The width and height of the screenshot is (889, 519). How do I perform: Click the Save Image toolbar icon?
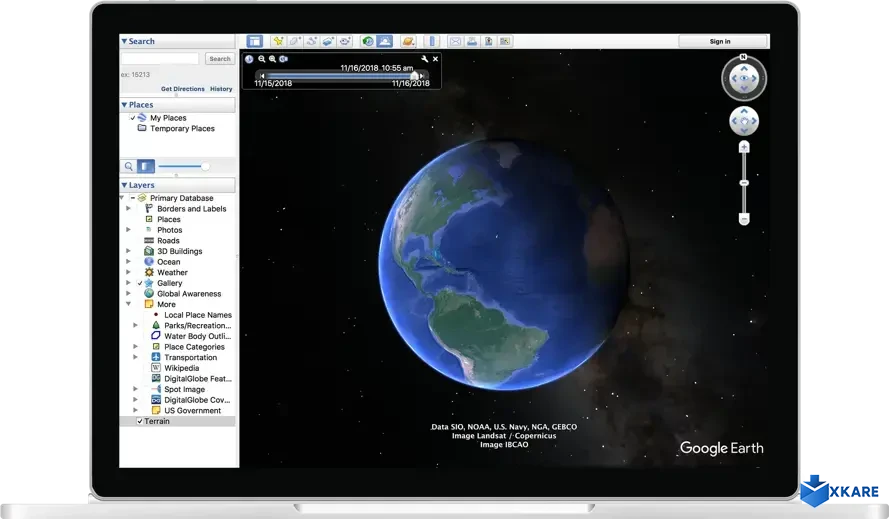pos(488,41)
